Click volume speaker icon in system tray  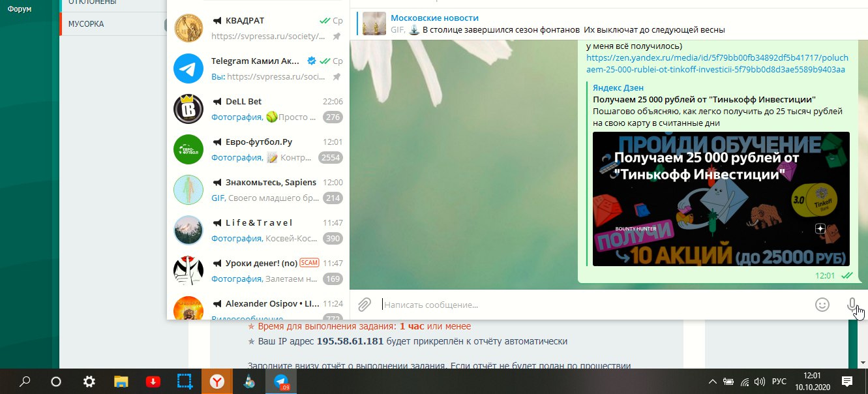click(x=759, y=382)
